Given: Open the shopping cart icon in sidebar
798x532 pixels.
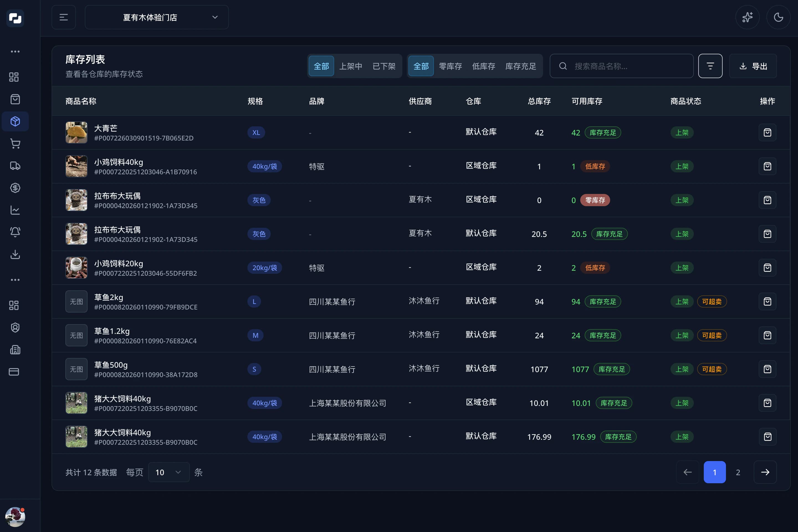Looking at the screenshot, I should pyautogui.click(x=15, y=144).
